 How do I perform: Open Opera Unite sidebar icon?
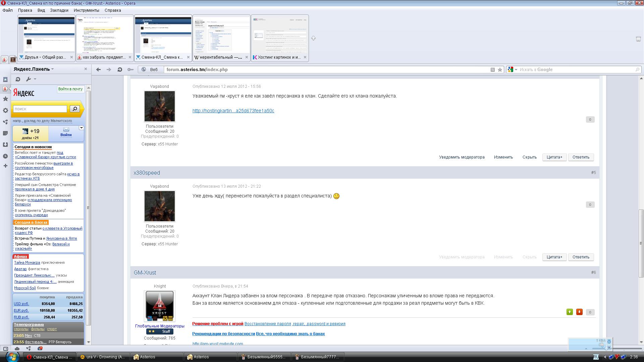coord(5,122)
